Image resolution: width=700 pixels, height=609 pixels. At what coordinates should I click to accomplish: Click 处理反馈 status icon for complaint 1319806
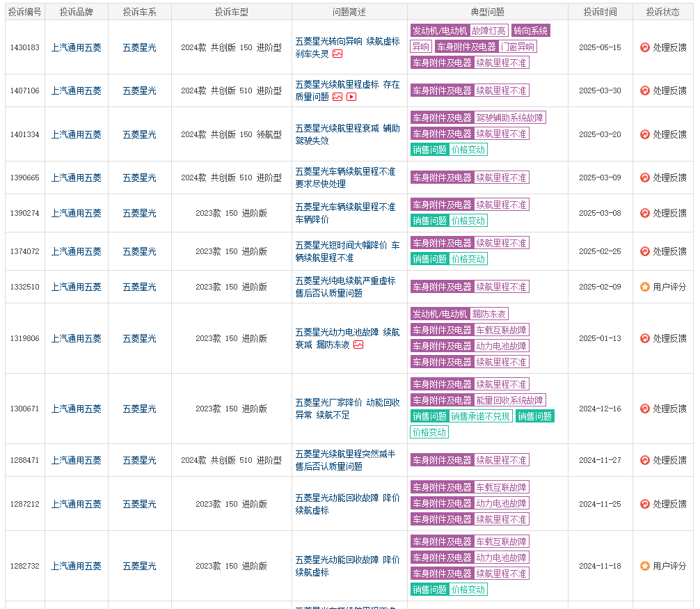pyautogui.click(x=644, y=338)
